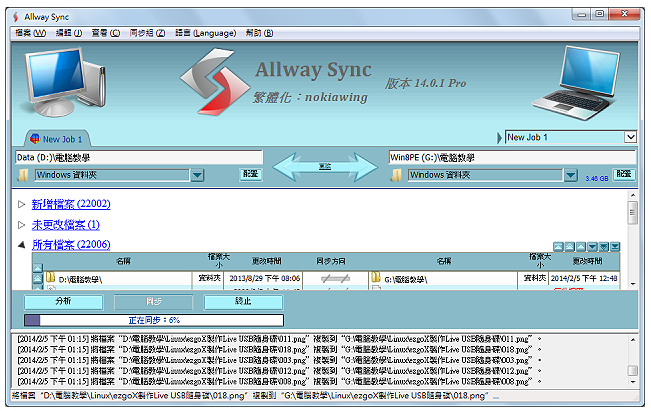Click the left 名稱 column header
The width and height of the screenshot is (651, 411).
123,261
